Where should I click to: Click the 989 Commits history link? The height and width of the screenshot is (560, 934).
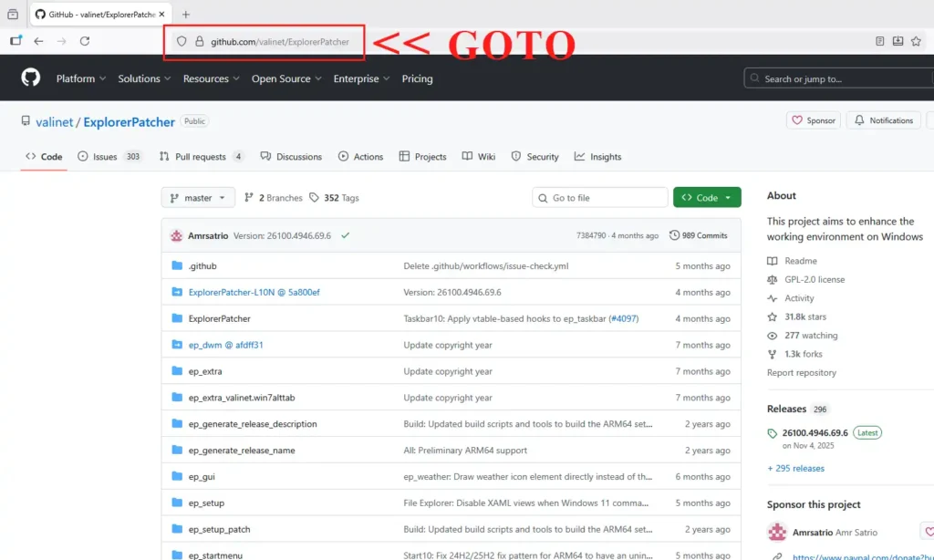coord(699,235)
